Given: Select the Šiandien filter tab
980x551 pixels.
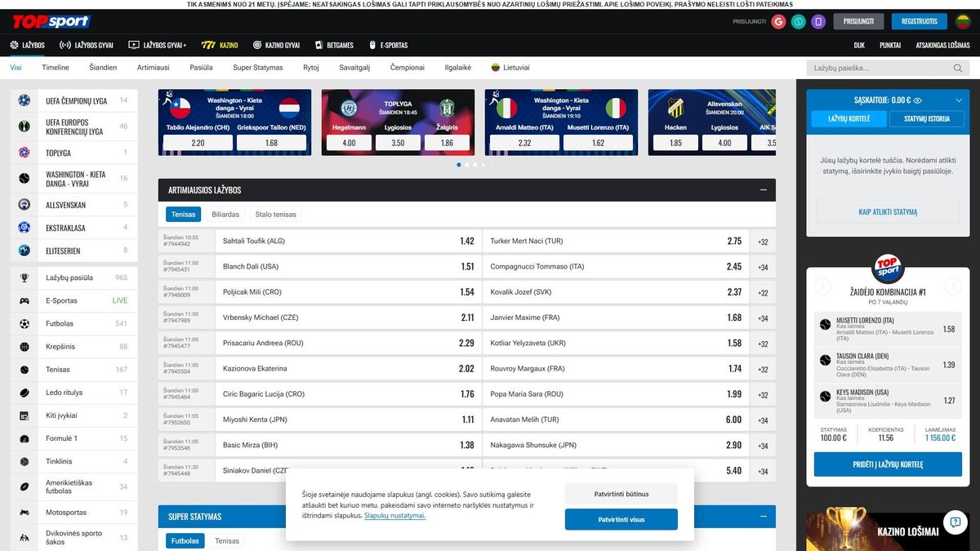Looking at the screenshot, I should click(103, 68).
